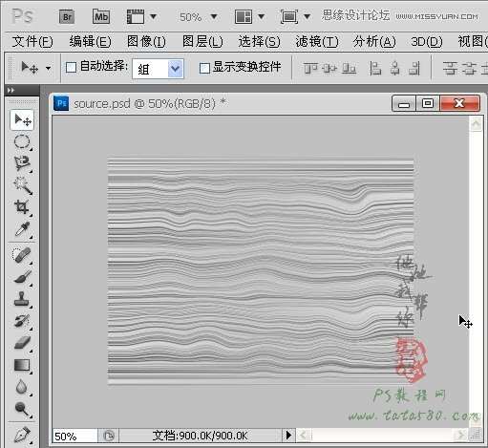Expand the View Extras dropdown arrow
The image size is (488, 448).
point(153,16)
